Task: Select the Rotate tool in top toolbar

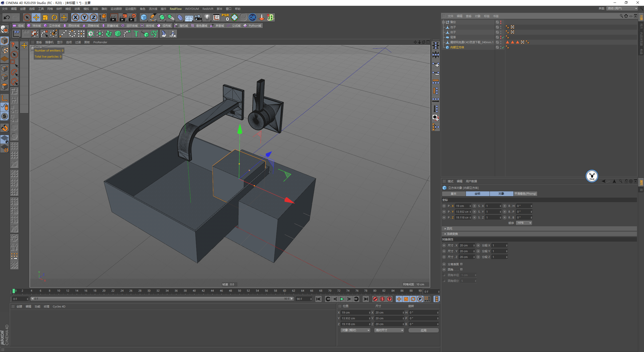Action: [54, 17]
